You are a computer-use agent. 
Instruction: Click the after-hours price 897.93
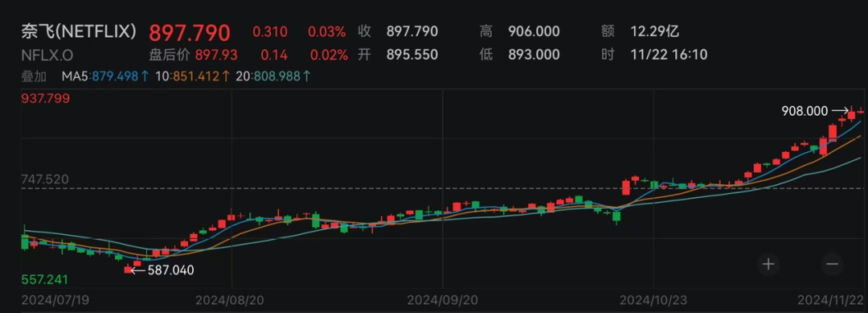pos(216,55)
